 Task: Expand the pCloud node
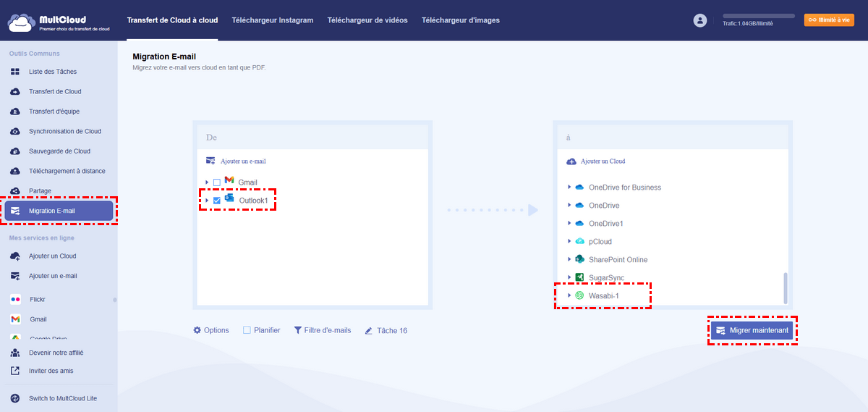(569, 242)
